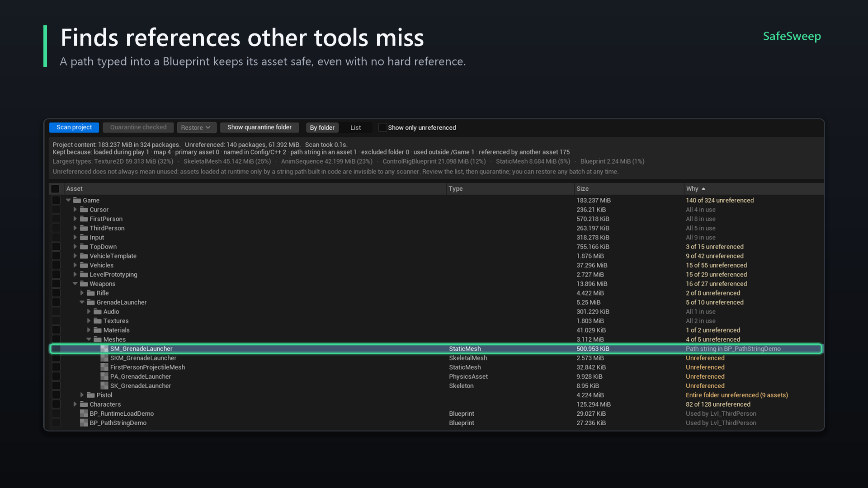Tick the checkbox for SKM_GrenadeLauncher row
The height and width of the screenshot is (488, 868).
56,358
